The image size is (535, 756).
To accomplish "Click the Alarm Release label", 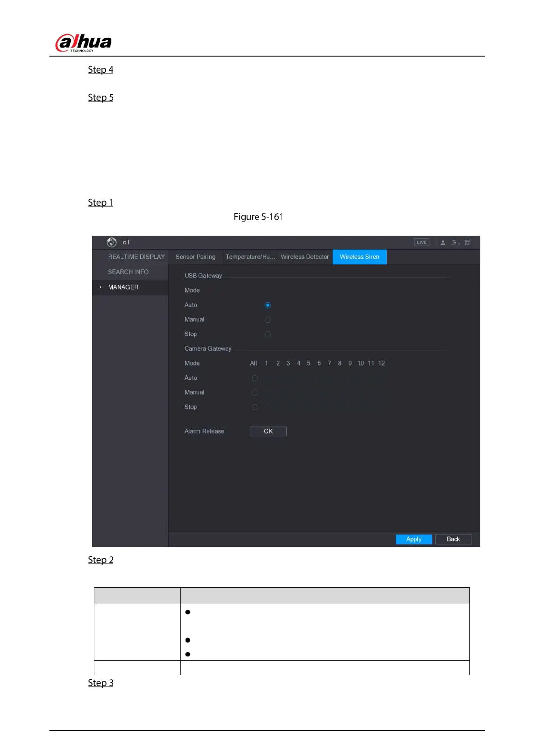I will [x=204, y=431].
